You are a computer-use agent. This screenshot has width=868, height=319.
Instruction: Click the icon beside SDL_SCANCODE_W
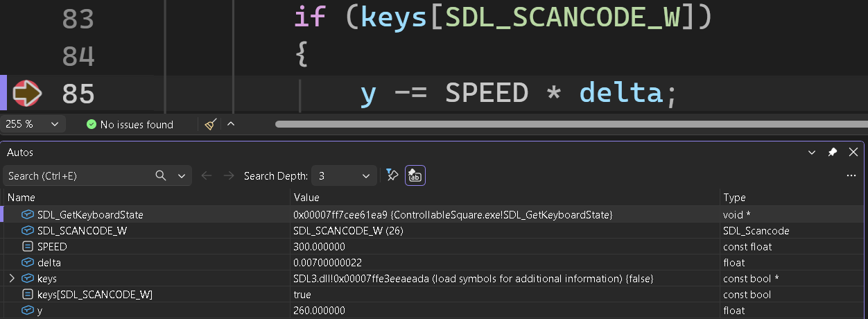coord(28,231)
